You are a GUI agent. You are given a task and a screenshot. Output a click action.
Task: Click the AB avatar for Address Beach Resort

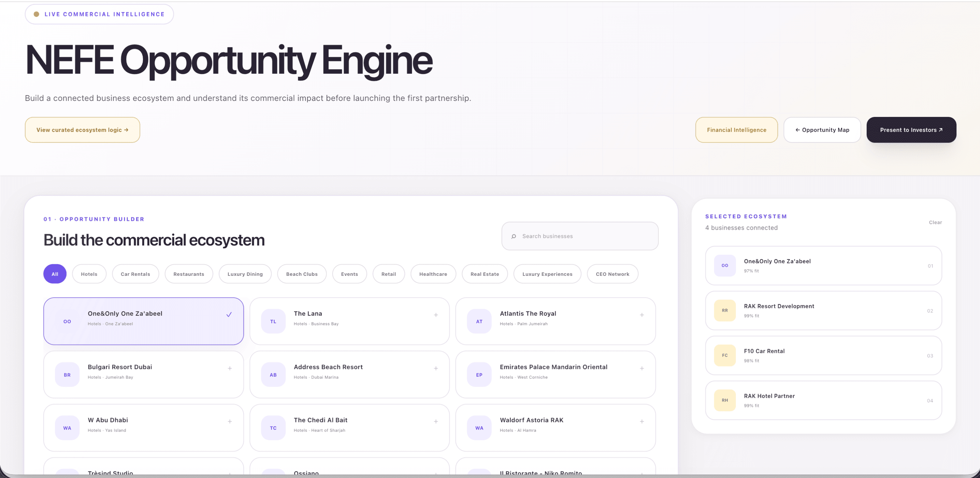(273, 375)
